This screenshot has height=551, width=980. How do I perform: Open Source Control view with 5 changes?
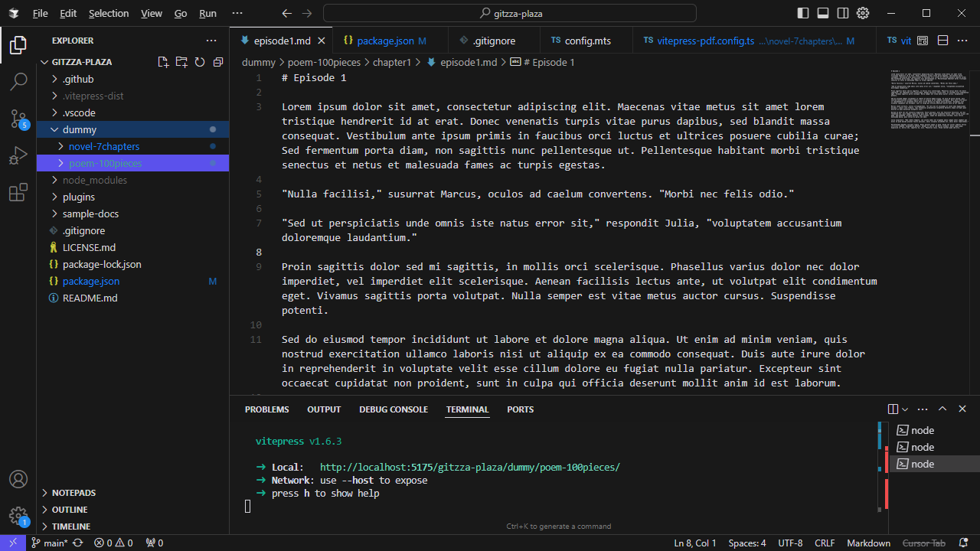point(18,119)
